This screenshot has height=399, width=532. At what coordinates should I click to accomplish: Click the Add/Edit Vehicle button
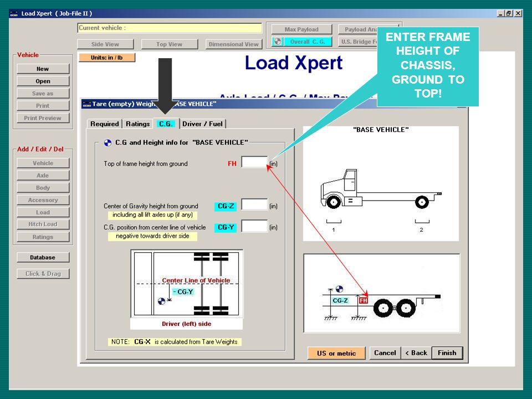(x=43, y=163)
